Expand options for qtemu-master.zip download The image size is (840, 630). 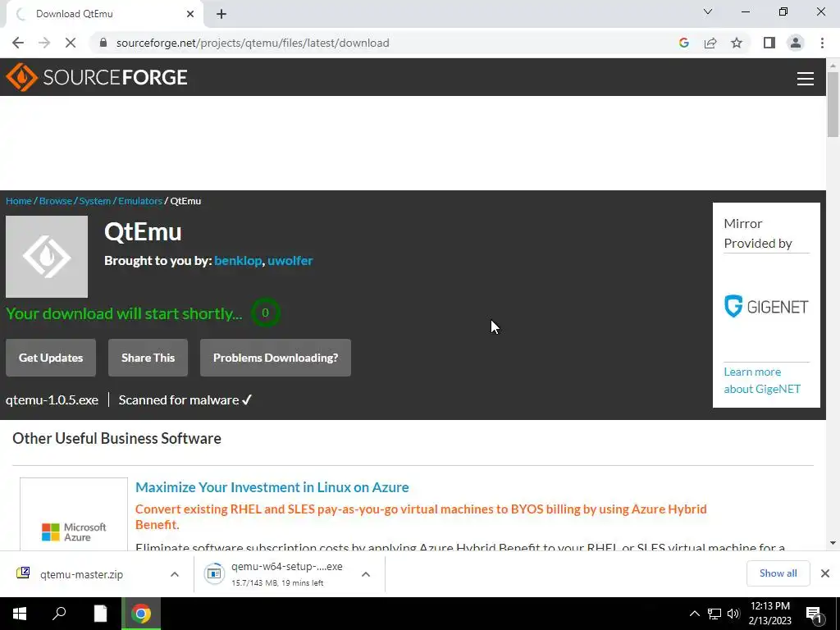click(x=175, y=574)
